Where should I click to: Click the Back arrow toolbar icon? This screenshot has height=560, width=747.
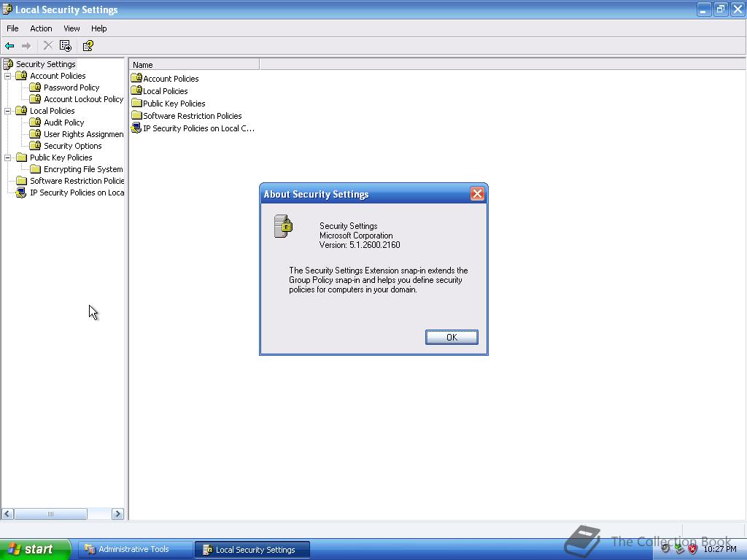(9, 46)
